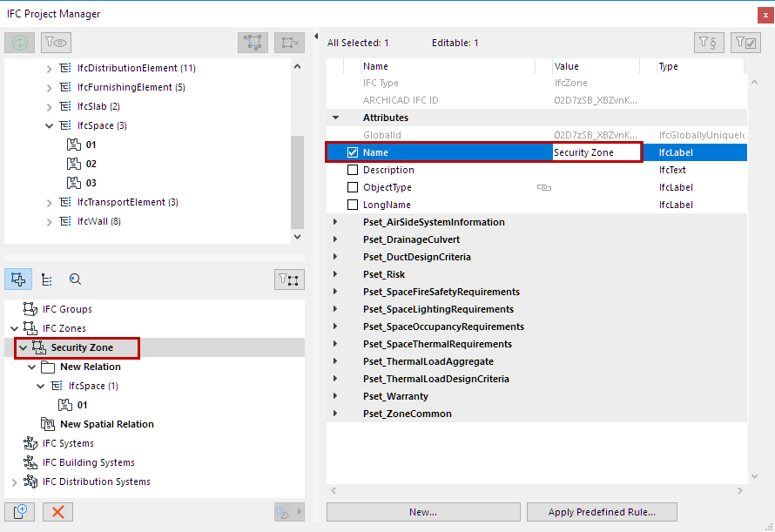775x532 pixels.
Task: Select the highlighted selection icon near top right
Action: 253,41
